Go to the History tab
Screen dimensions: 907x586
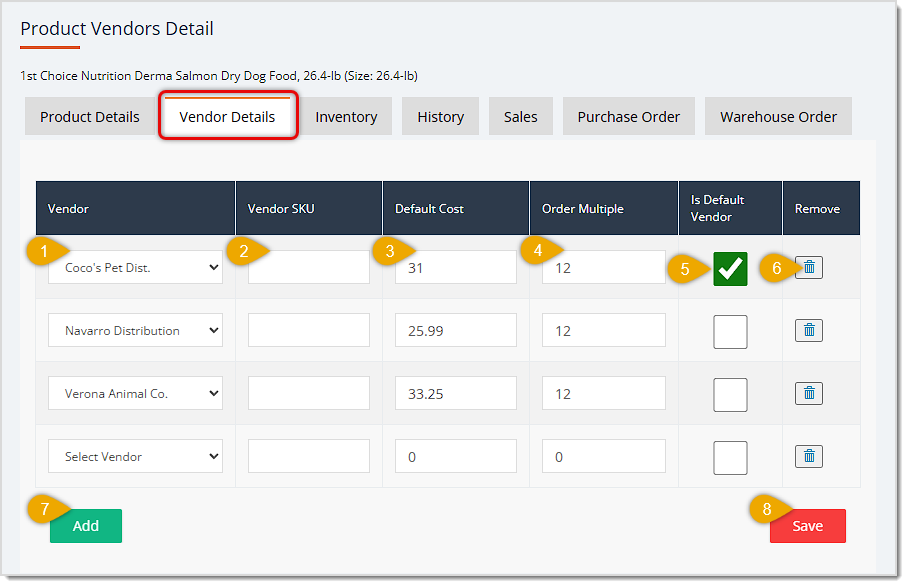[441, 117]
